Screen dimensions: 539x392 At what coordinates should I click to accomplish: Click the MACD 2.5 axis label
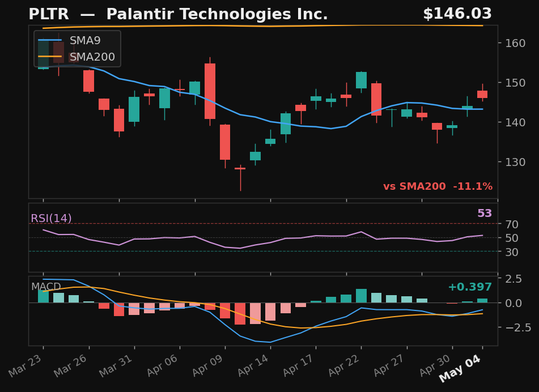(x=513, y=279)
